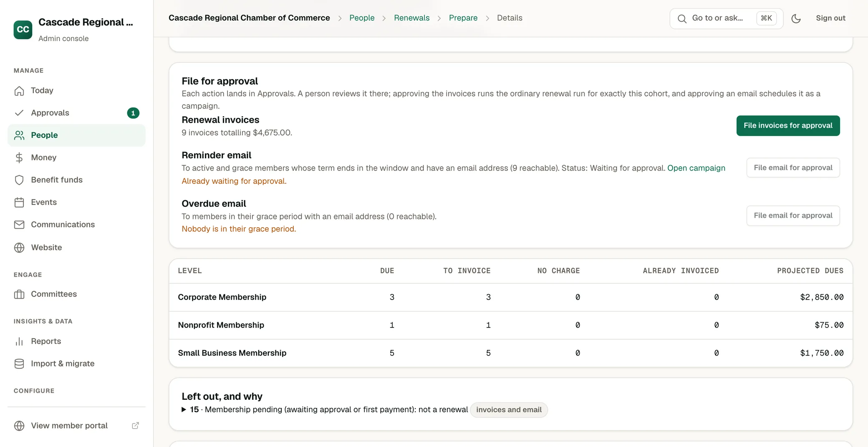Click Reminder email's File email for approval

pos(793,168)
